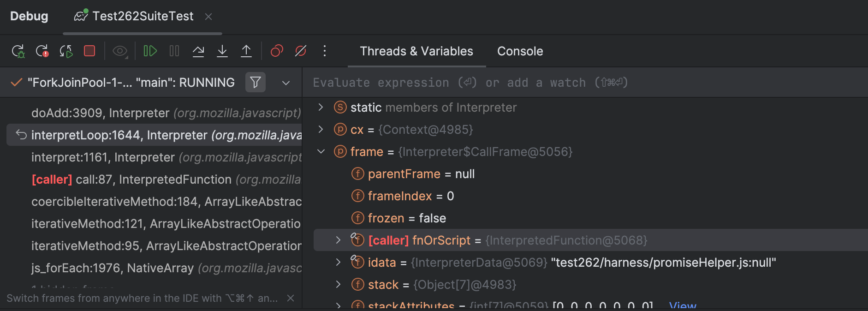Image resolution: width=868 pixels, height=311 pixels.
Task: Toggle Mute Breakpoints
Action: [301, 51]
